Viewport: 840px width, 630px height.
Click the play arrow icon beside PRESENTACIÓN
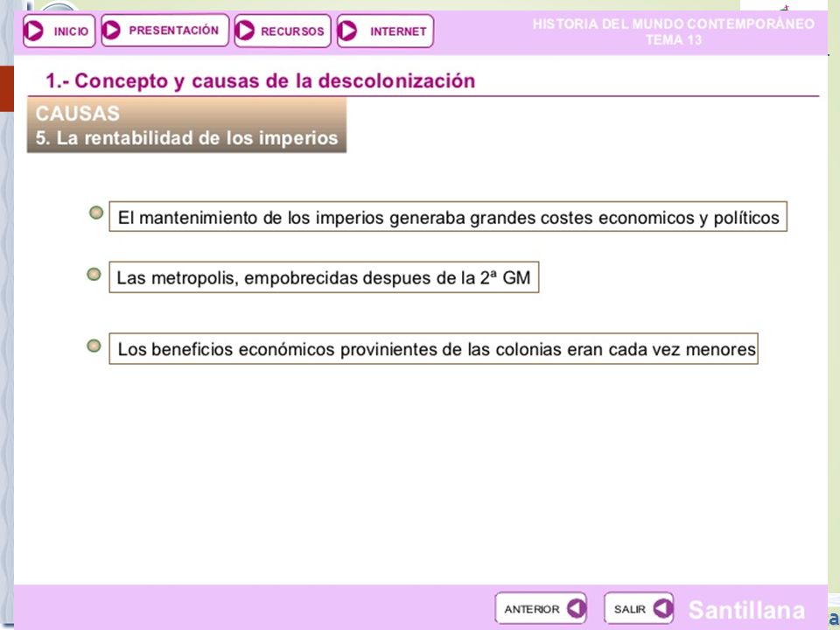[111, 30]
